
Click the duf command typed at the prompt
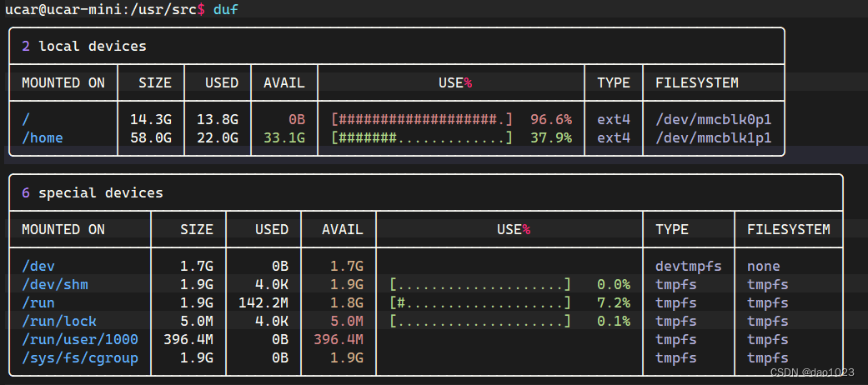click(226, 9)
